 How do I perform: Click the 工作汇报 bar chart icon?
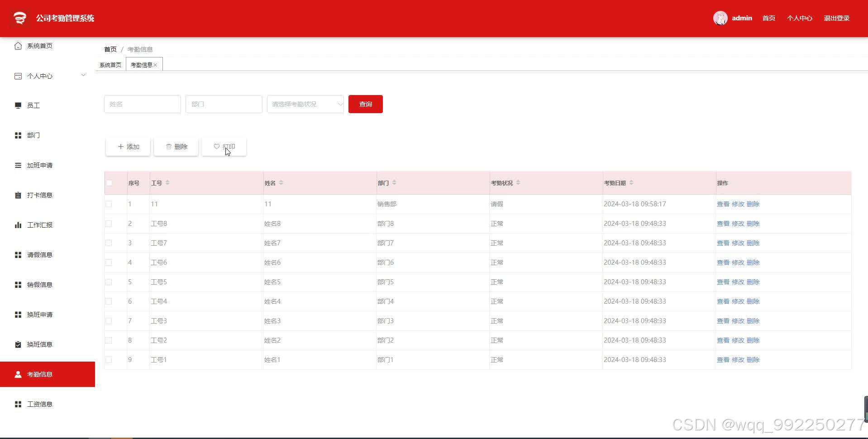(18, 225)
